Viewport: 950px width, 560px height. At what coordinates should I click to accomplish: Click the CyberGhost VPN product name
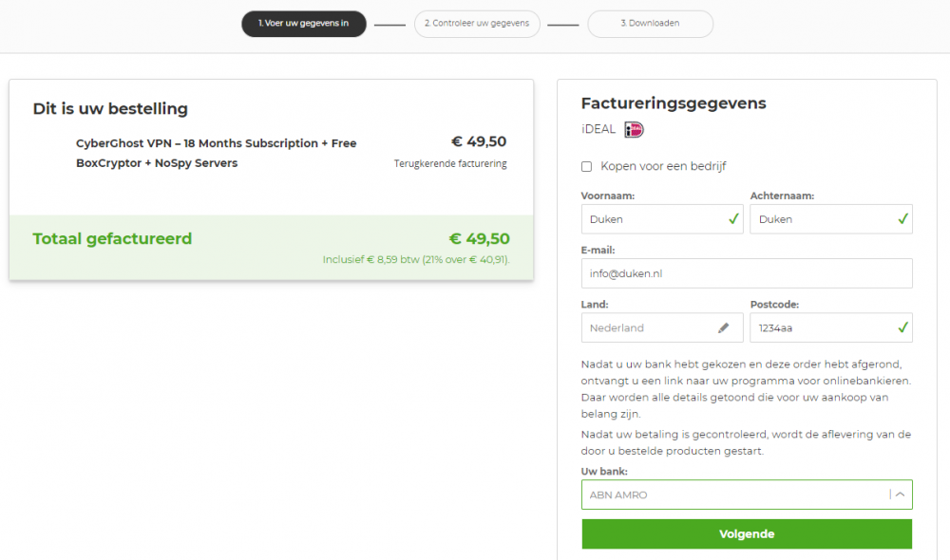coord(217,153)
